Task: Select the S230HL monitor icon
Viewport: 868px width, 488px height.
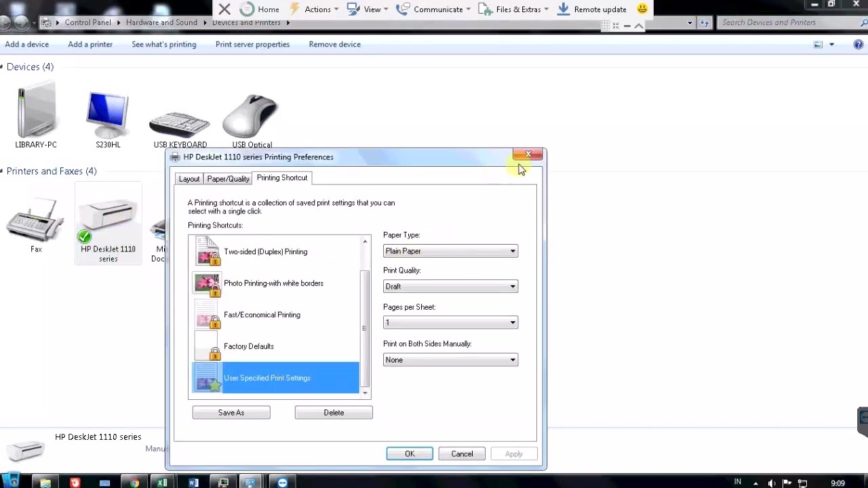Action: click(108, 115)
